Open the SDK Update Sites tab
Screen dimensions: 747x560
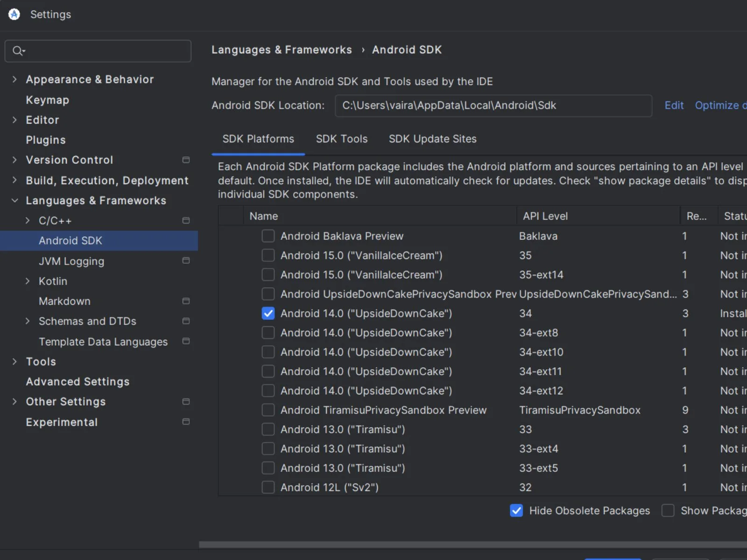(433, 139)
